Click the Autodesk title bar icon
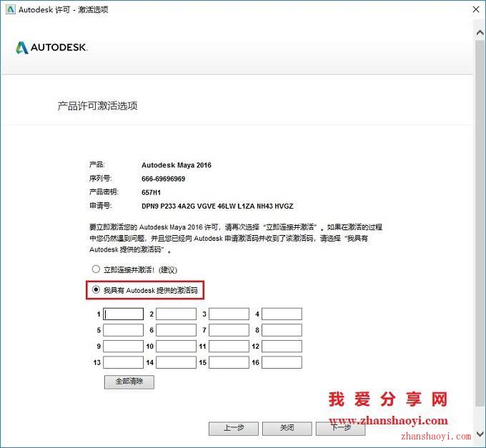Image resolution: width=486 pixels, height=448 pixels. click(10, 9)
